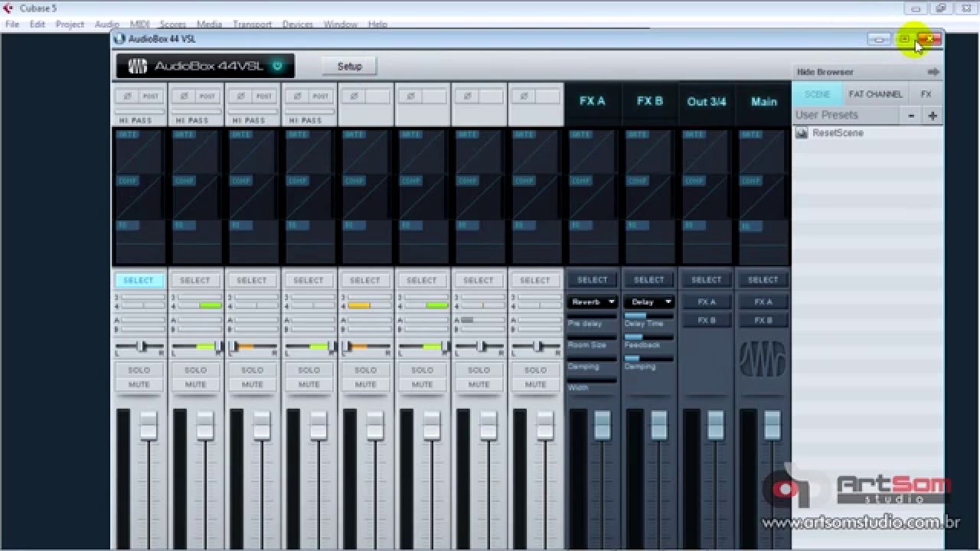Switch to the FAT CHANNEL browser tab
980x551 pixels.
click(875, 94)
